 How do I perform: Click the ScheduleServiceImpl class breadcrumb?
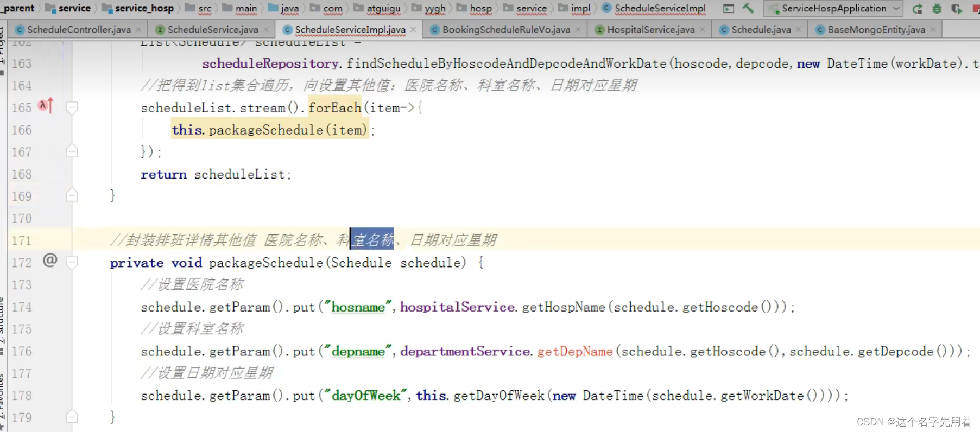654,8
